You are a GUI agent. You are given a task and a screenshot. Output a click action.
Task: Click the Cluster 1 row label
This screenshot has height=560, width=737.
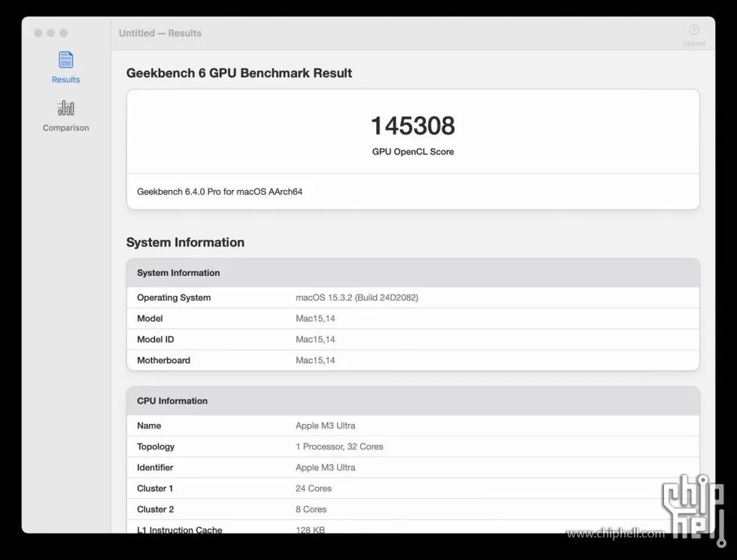click(x=155, y=489)
